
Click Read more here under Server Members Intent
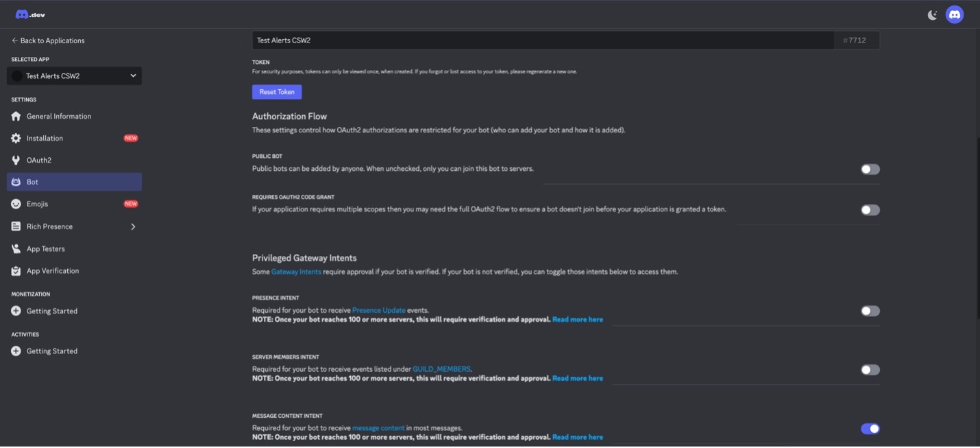click(x=578, y=379)
